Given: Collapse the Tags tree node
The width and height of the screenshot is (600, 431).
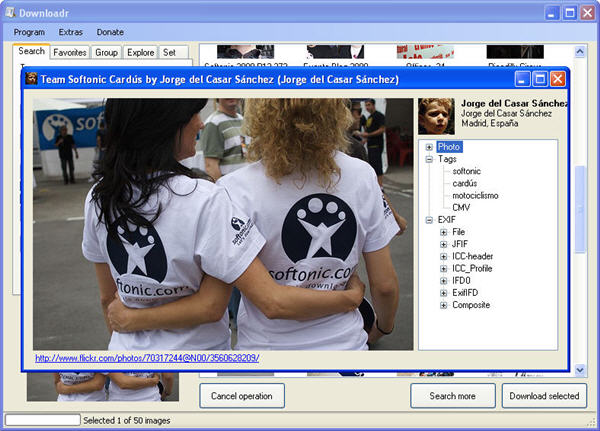Looking at the screenshot, I should coord(429,159).
